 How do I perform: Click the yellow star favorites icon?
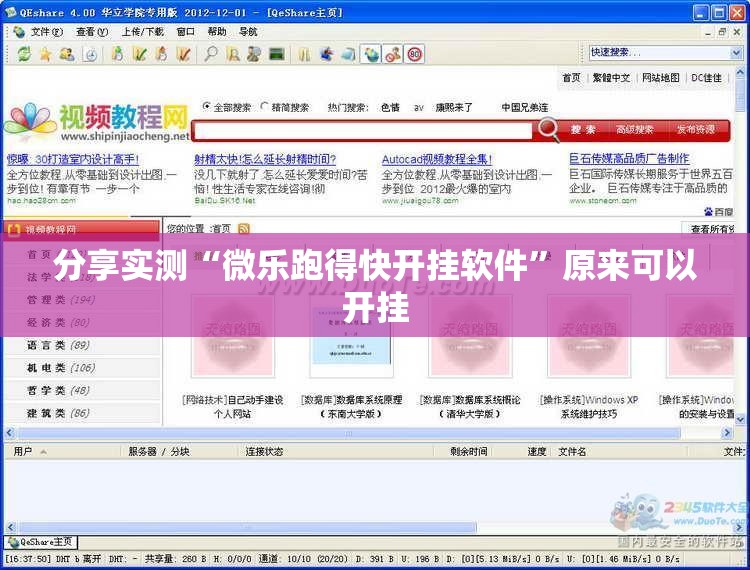(x=44, y=54)
